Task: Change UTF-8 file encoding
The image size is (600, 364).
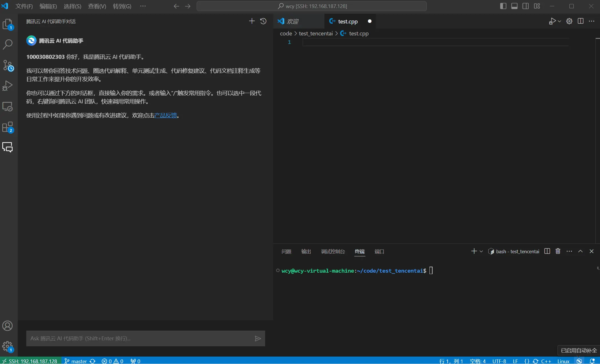Action: pyautogui.click(x=499, y=361)
